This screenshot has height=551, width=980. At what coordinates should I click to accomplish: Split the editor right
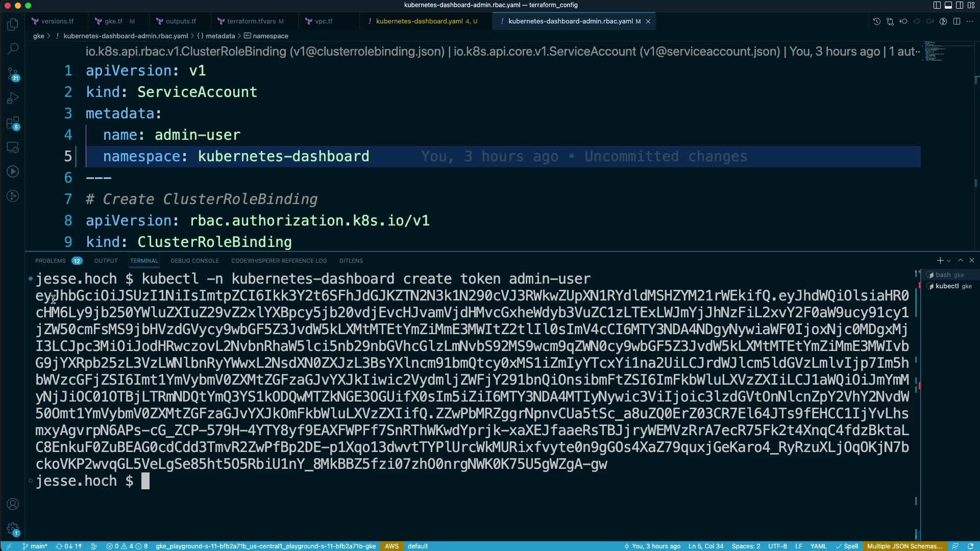[x=957, y=21]
